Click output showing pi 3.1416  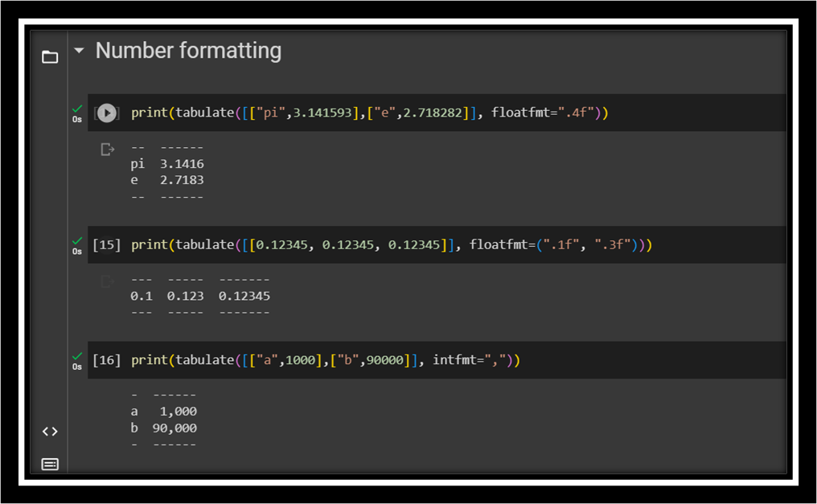click(167, 164)
